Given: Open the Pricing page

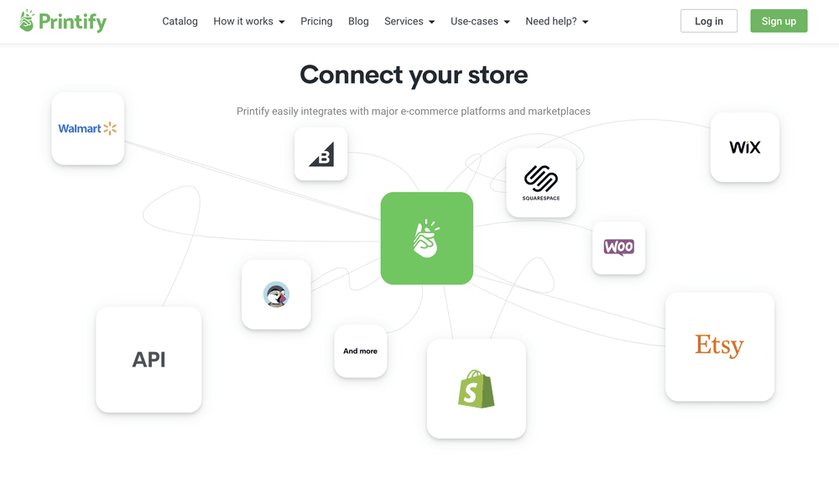Looking at the screenshot, I should [316, 22].
